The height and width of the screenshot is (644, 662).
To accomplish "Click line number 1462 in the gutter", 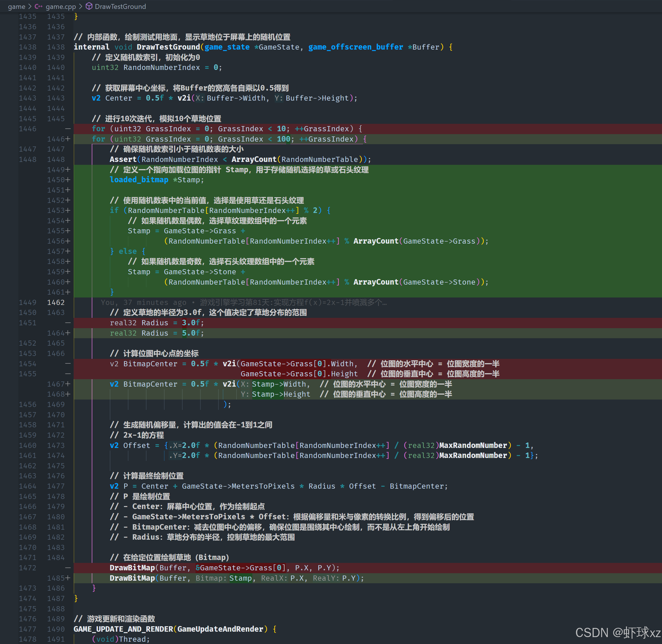I will coord(56,303).
